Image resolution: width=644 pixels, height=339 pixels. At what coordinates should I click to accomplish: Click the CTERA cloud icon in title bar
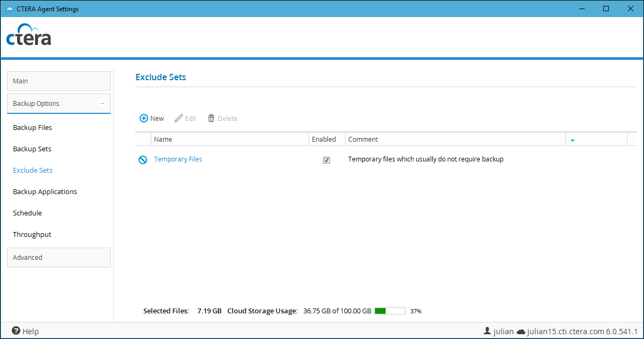[x=10, y=9]
